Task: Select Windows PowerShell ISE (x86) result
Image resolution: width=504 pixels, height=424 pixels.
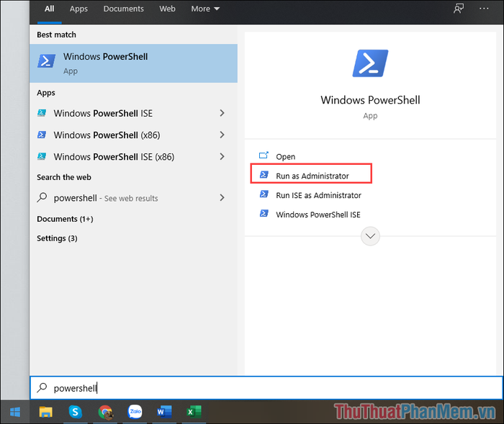Action: (133, 157)
